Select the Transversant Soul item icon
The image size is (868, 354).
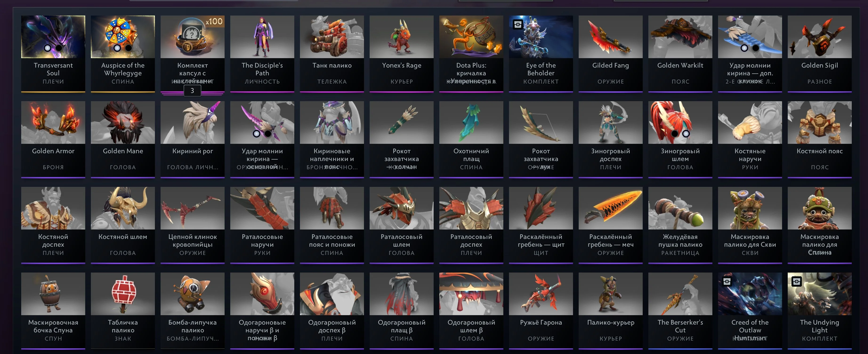click(x=53, y=36)
